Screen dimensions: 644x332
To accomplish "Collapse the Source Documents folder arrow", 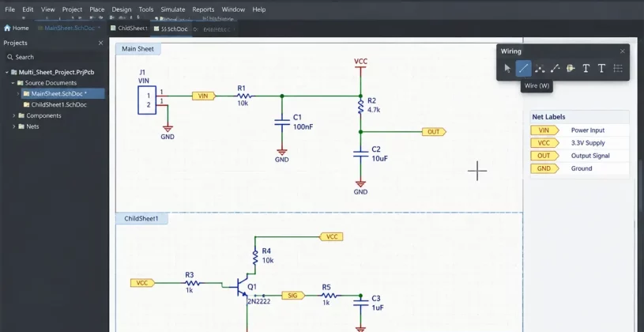I will pos(13,83).
